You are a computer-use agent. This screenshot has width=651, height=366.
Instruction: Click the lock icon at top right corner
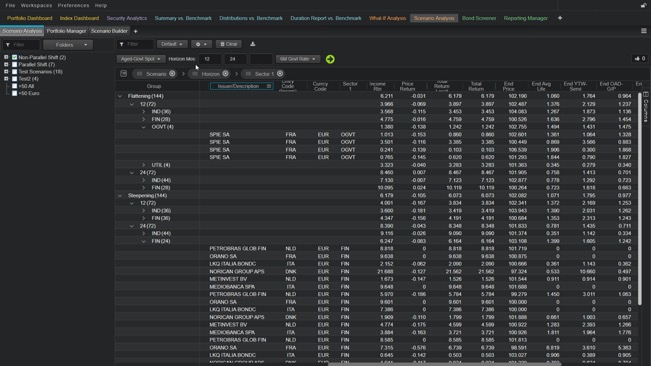click(x=643, y=5)
